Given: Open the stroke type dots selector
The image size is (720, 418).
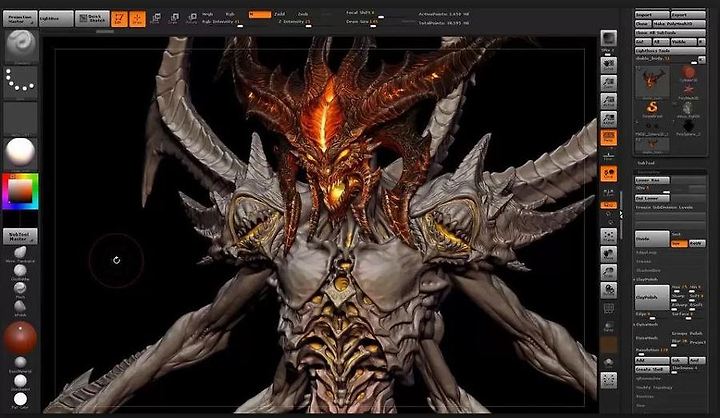Looking at the screenshot, I should [21, 82].
